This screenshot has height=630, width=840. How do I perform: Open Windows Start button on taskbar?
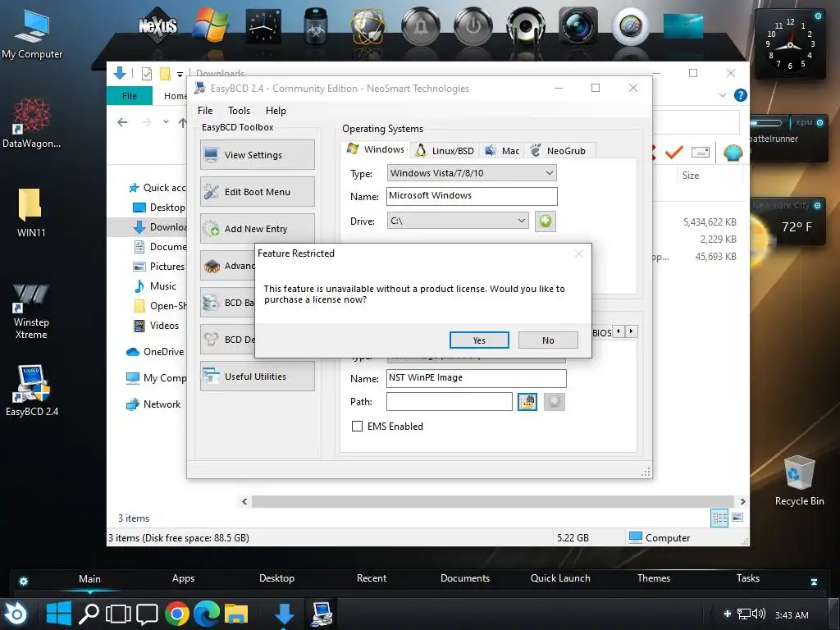click(58, 614)
